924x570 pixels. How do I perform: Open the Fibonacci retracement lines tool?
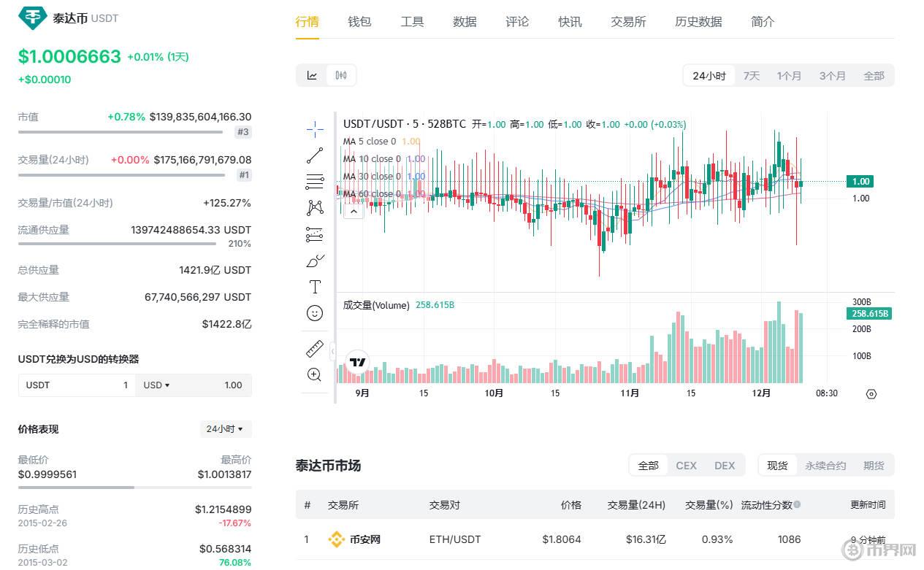[x=315, y=182]
